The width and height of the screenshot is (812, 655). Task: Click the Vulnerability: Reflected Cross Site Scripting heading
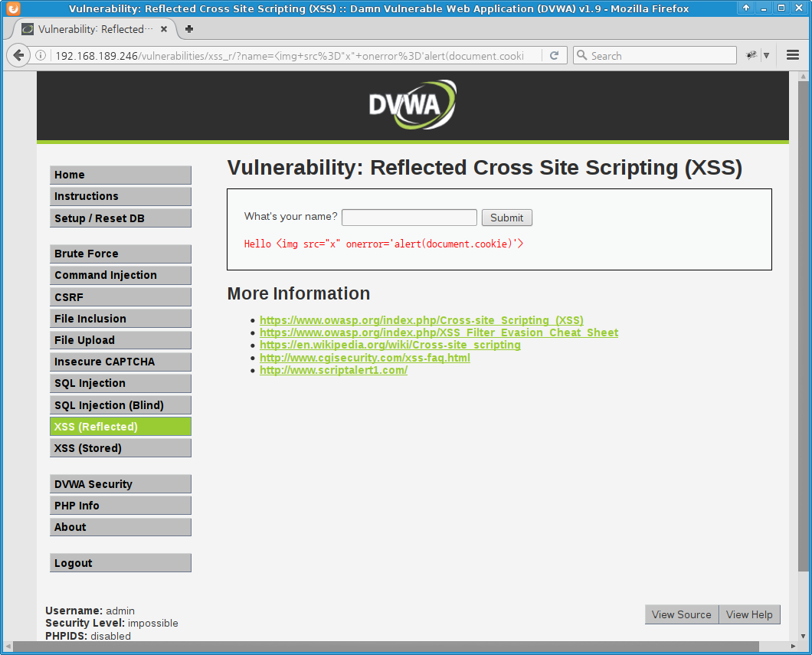pos(484,168)
